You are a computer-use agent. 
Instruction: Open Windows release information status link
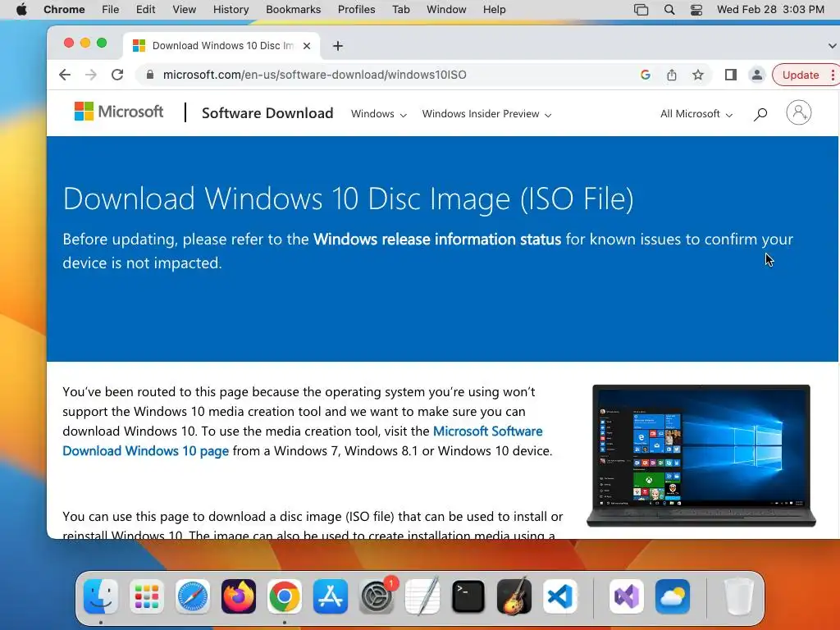click(x=437, y=239)
